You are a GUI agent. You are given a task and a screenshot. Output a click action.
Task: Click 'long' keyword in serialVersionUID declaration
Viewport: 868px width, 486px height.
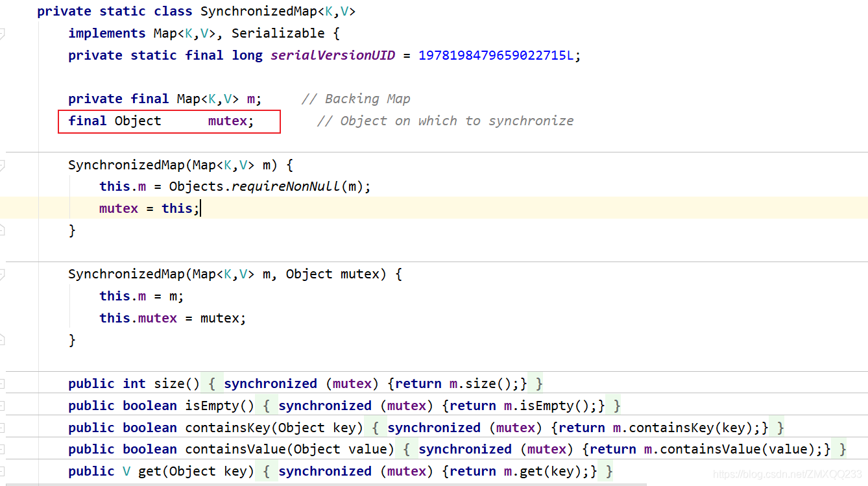point(247,55)
